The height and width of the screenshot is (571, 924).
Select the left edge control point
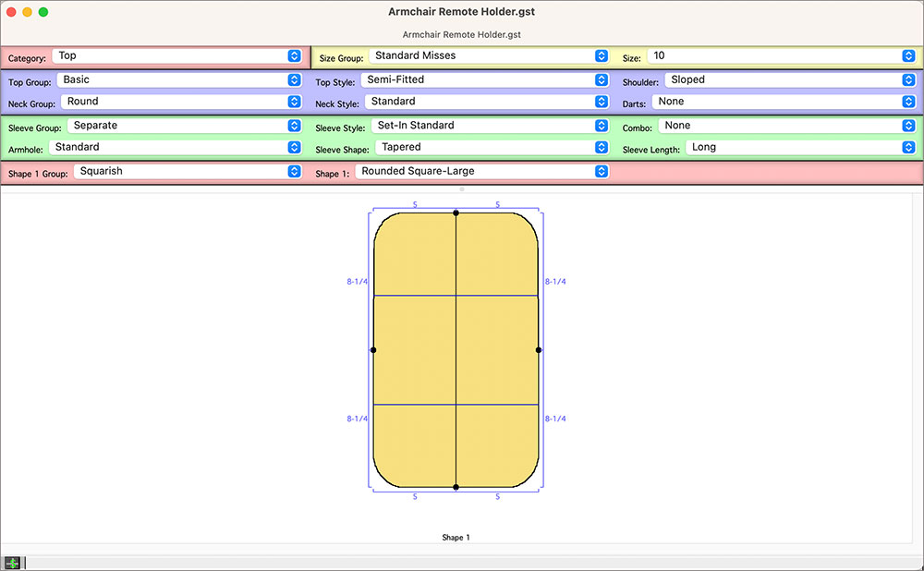[373, 350]
